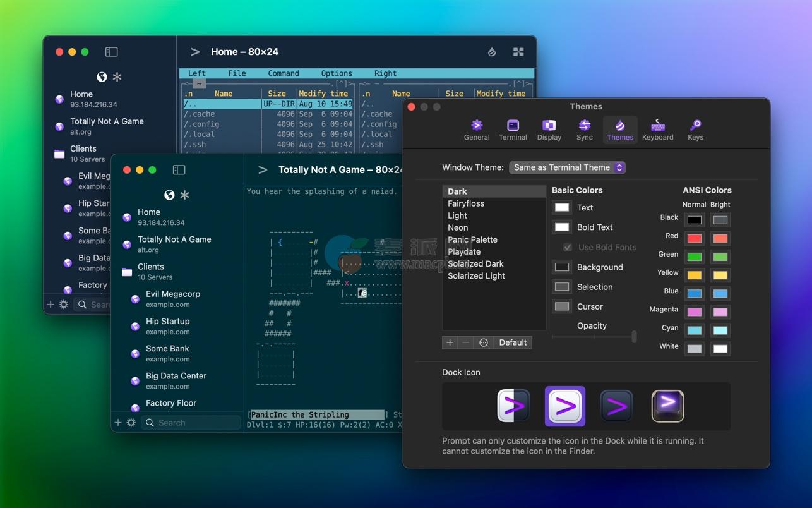Choose the retro CRT-style Dock icon
The width and height of the screenshot is (812, 508).
point(668,406)
